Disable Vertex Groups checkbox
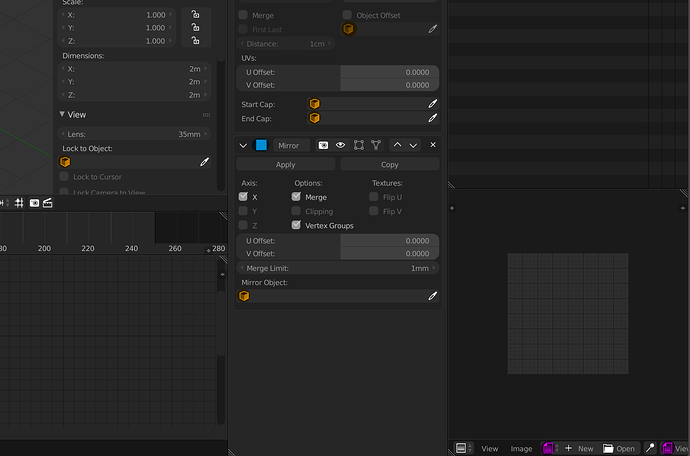 coord(296,225)
